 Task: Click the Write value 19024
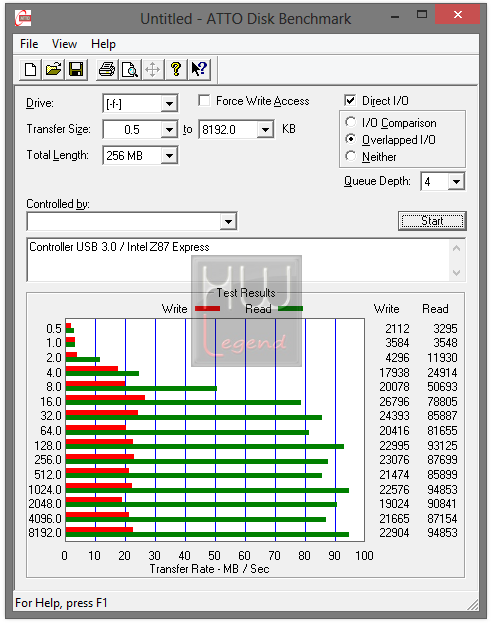pyautogui.click(x=394, y=504)
